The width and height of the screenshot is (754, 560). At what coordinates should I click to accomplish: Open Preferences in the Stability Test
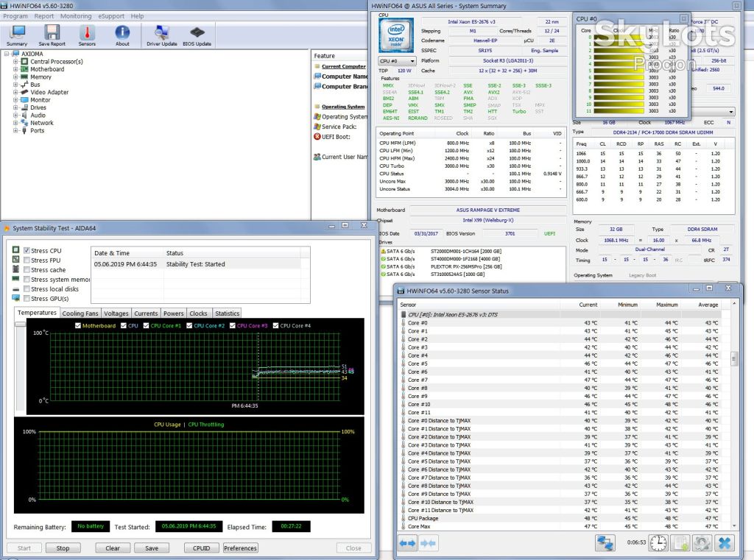coord(241,548)
